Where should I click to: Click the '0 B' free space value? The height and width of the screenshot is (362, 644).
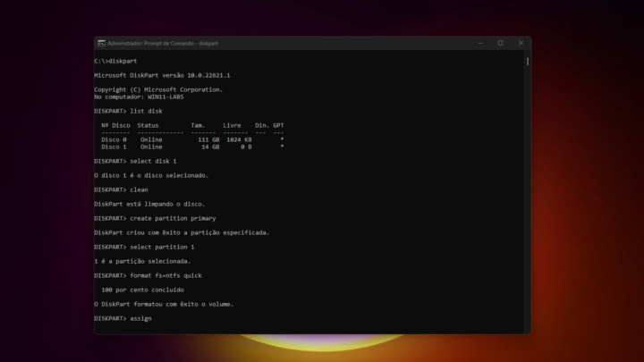click(247, 147)
